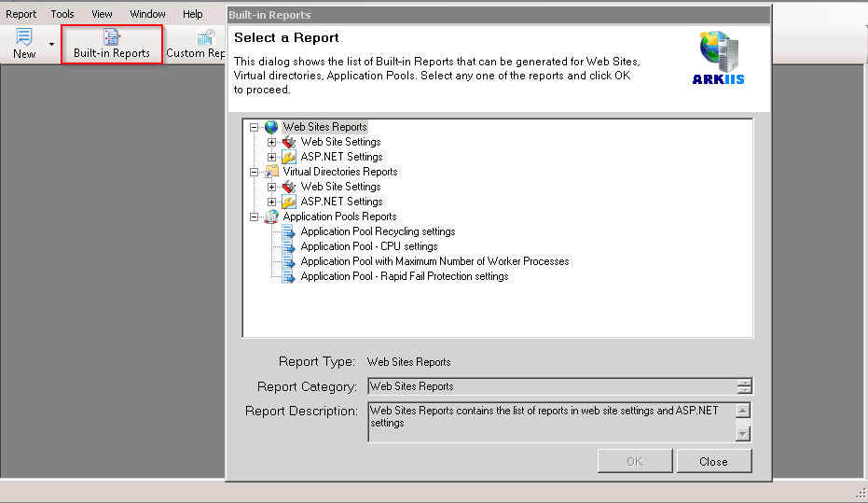This screenshot has width=868, height=503.
Task: Collapse the Application Pools Reports node
Action: pyautogui.click(x=254, y=217)
